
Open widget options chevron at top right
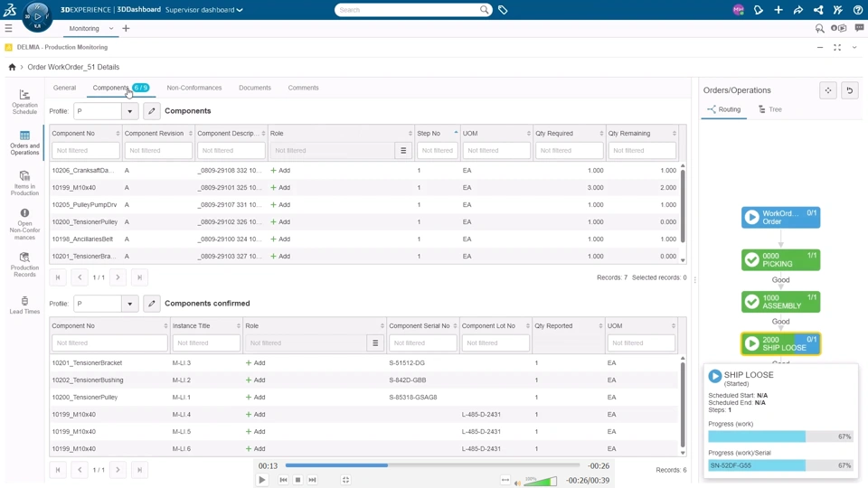(854, 48)
